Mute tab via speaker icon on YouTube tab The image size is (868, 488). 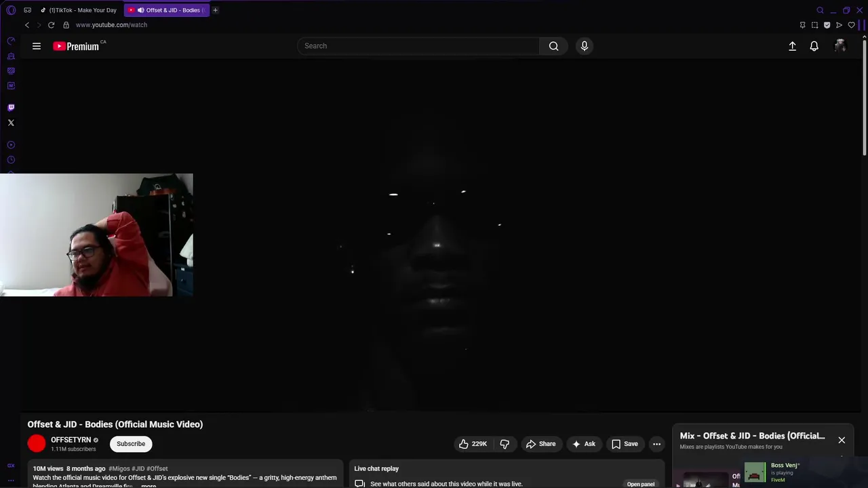coord(141,10)
